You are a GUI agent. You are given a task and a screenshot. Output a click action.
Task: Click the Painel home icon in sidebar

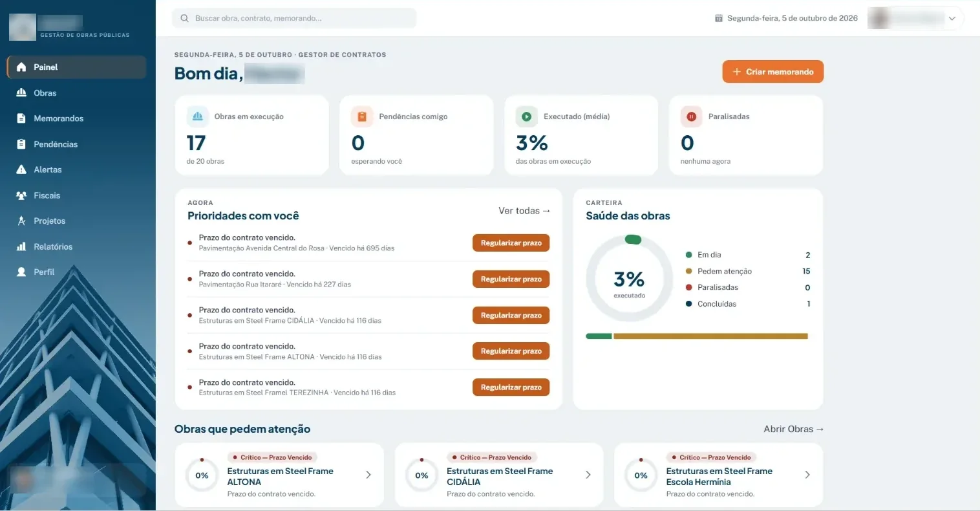(x=21, y=67)
